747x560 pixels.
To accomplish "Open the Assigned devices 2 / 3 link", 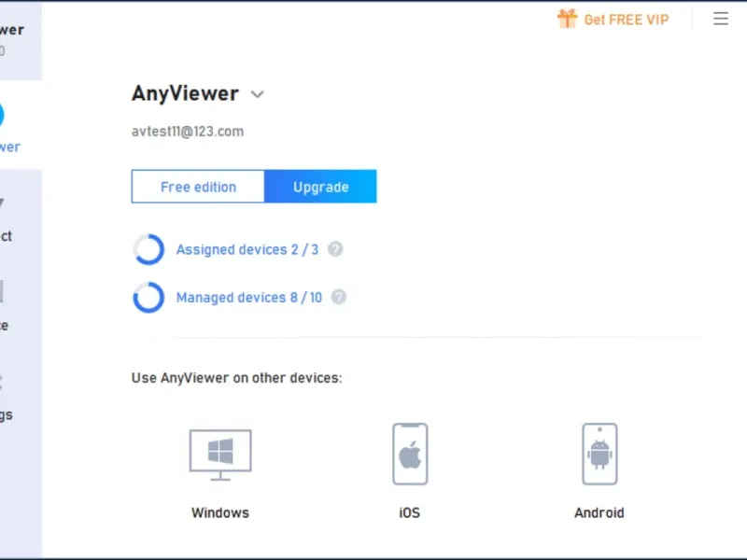I will 247,249.
